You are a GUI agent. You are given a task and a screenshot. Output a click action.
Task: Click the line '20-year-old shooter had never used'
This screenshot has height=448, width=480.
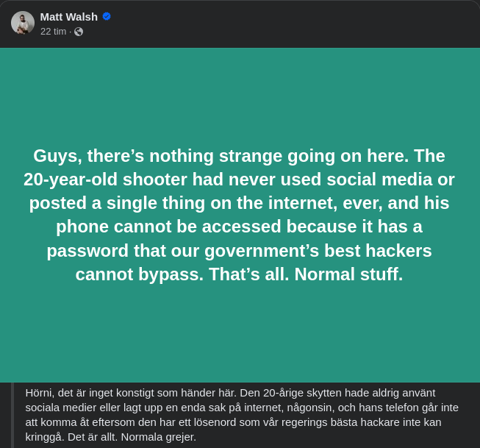240,179
